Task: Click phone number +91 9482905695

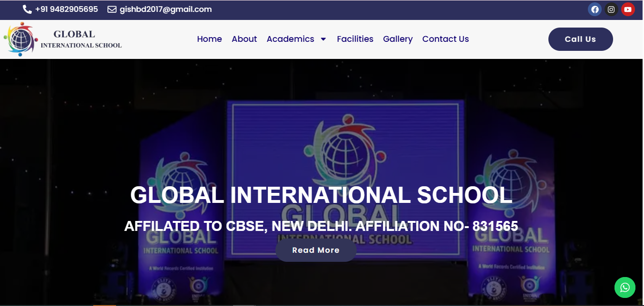Action: (66, 10)
